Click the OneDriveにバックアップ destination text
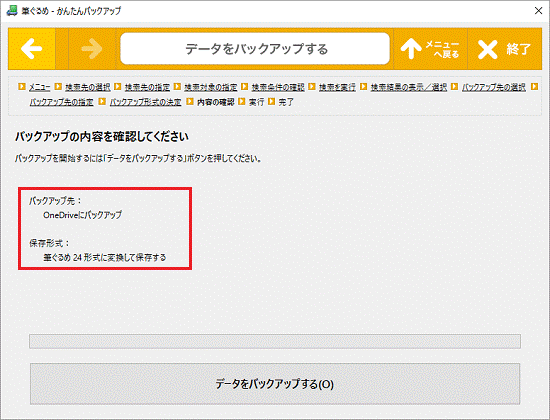The image size is (550, 420). click(82, 215)
